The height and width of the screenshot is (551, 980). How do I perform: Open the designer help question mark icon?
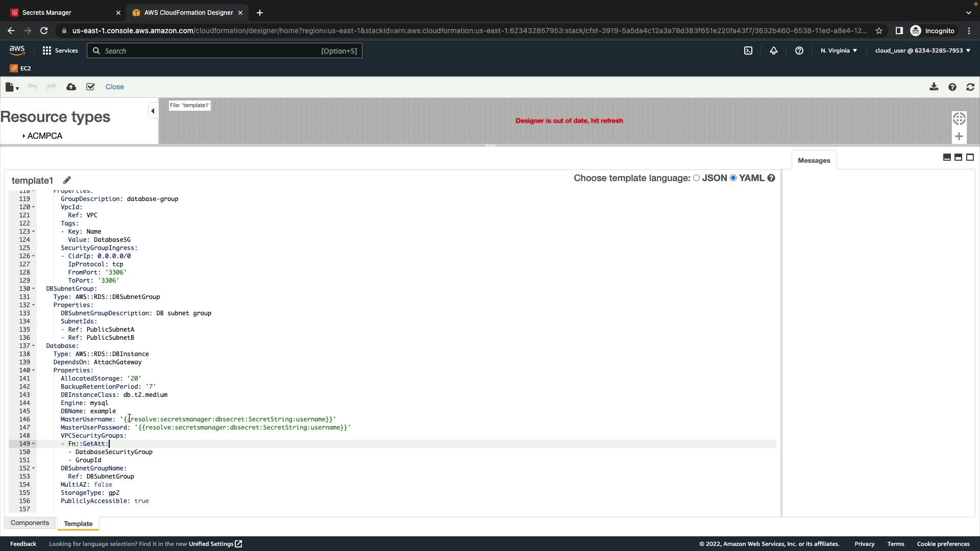952,87
